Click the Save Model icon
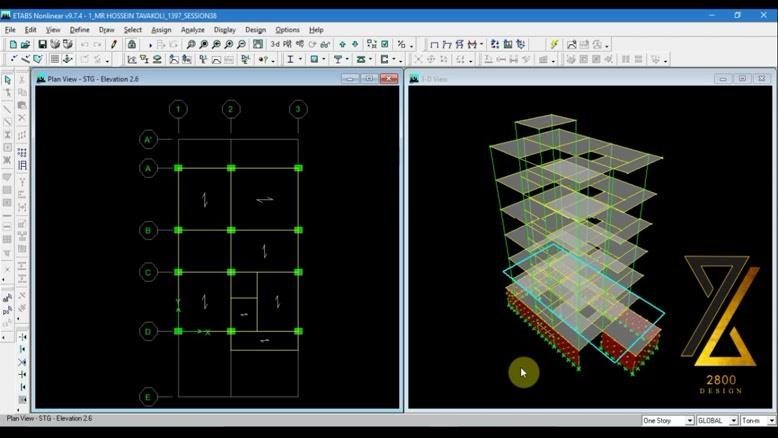Viewport: 778px width, 438px height. 42,45
